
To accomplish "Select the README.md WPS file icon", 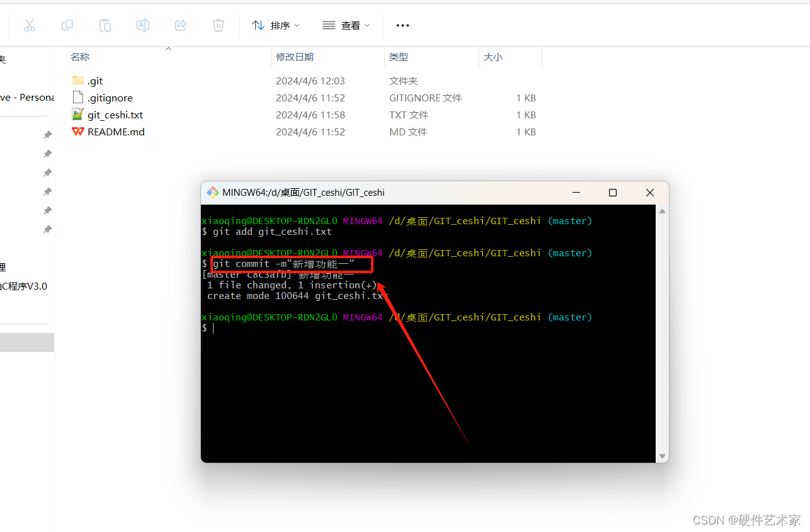I will coord(78,131).
